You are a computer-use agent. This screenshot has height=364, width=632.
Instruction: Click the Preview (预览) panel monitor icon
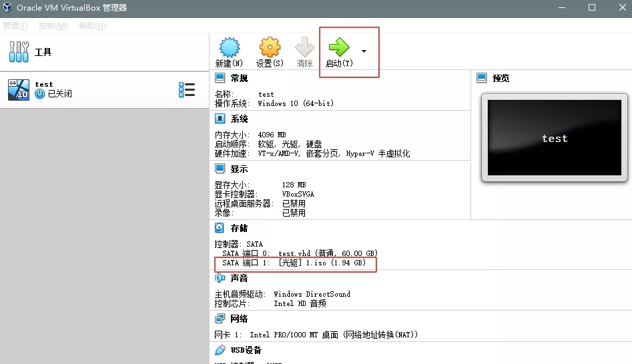pos(482,78)
